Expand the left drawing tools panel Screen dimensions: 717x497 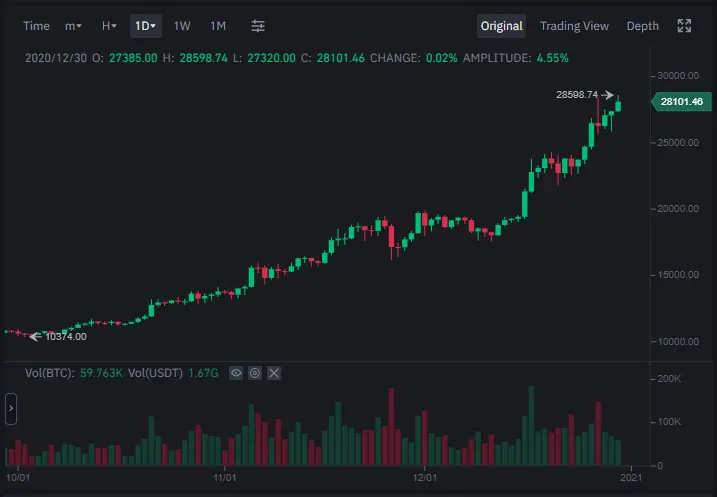coord(11,408)
